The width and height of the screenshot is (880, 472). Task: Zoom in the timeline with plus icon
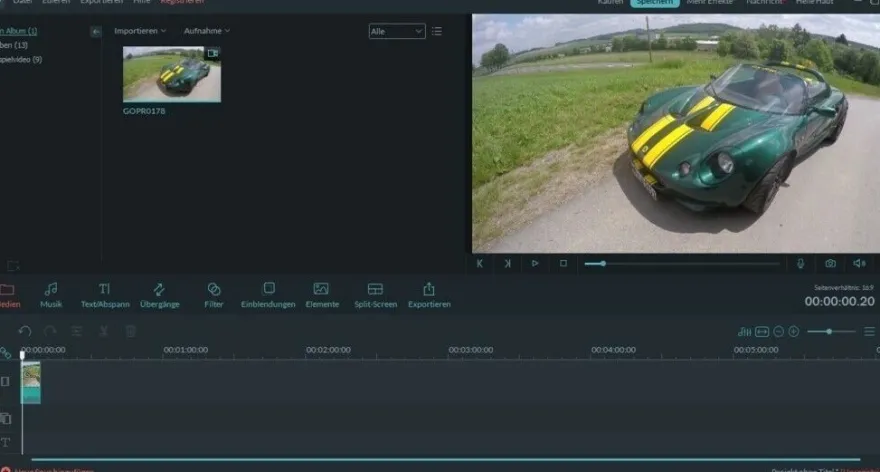coord(794,332)
